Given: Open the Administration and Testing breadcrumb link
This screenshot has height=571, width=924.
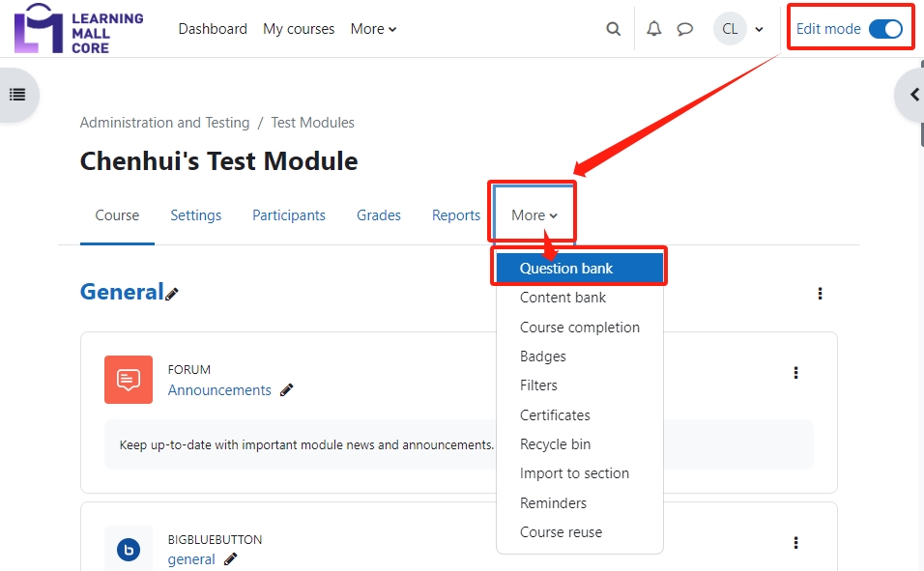Looking at the screenshot, I should (164, 123).
